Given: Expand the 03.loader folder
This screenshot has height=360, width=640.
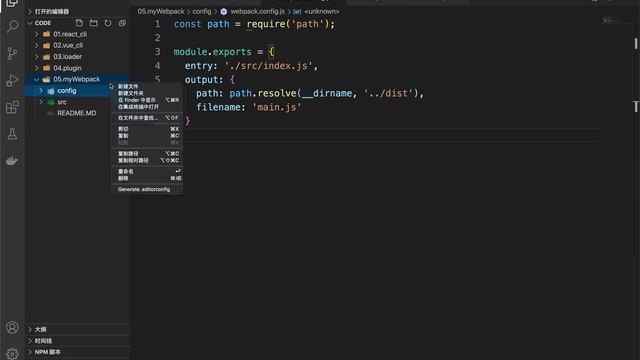Looking at the screenshot, I should 37,56.
